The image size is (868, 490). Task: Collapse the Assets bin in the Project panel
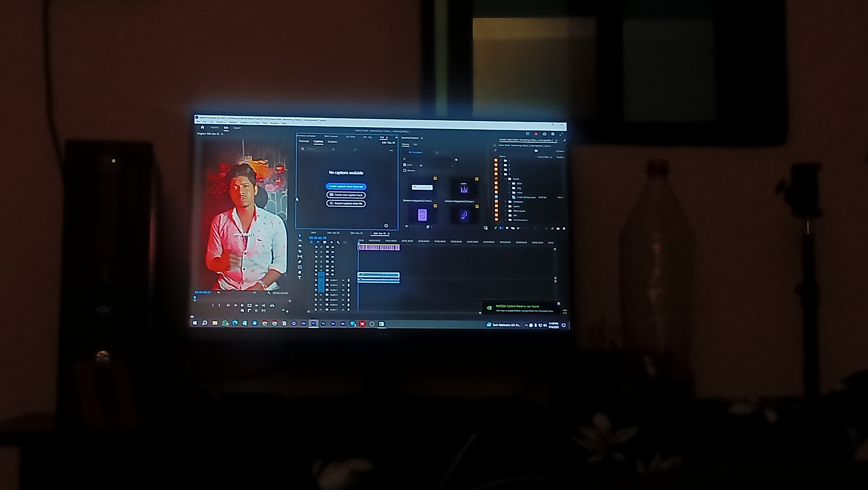506,179
